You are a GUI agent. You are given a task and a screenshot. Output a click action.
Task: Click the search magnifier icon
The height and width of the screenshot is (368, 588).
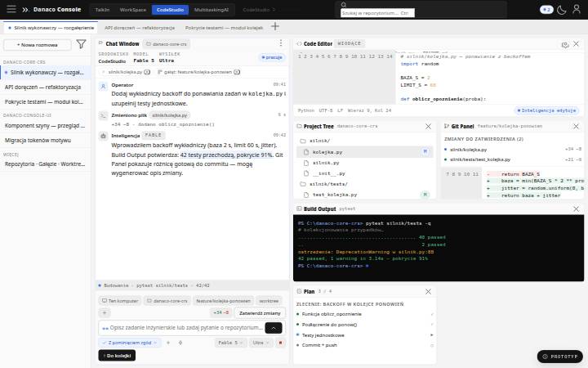344,5
